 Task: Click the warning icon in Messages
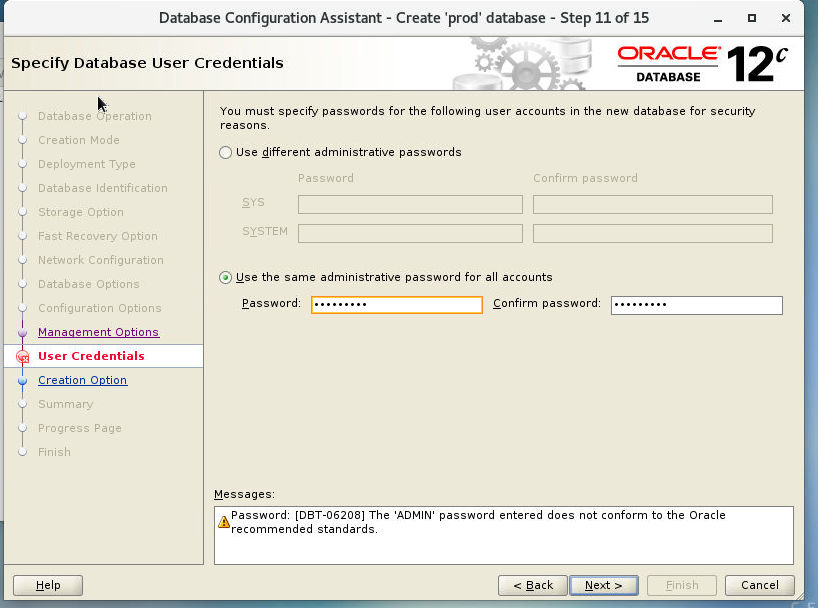point(224,521)
